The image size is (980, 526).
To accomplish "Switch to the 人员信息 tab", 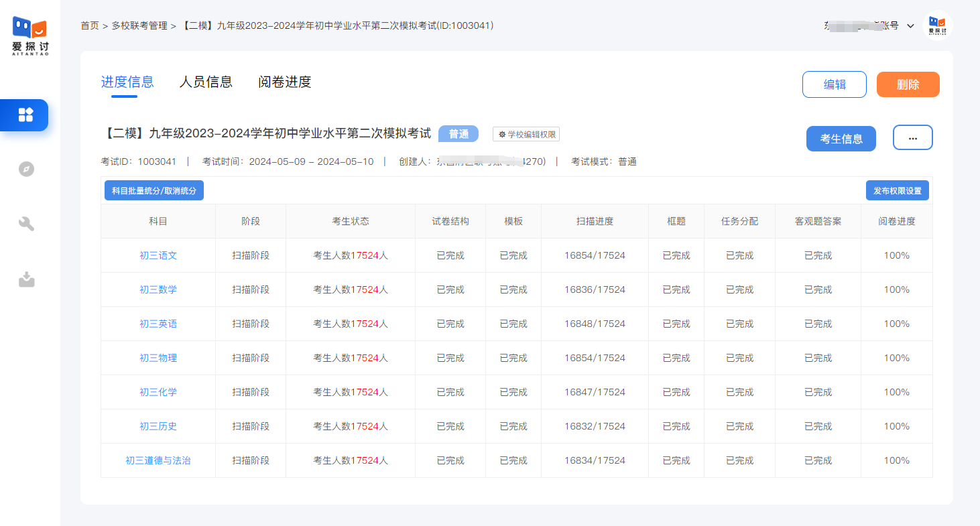I will point(206,82).
